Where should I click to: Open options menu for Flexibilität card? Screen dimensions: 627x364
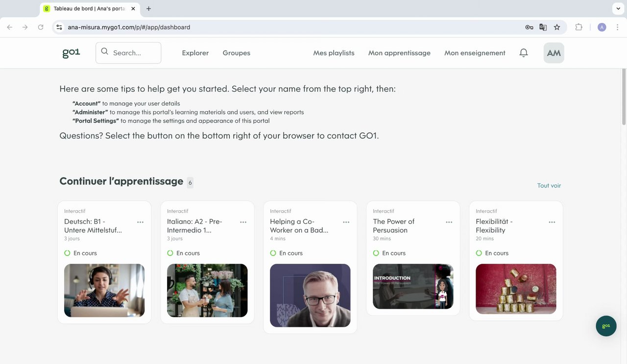click(x=552, y=222)
